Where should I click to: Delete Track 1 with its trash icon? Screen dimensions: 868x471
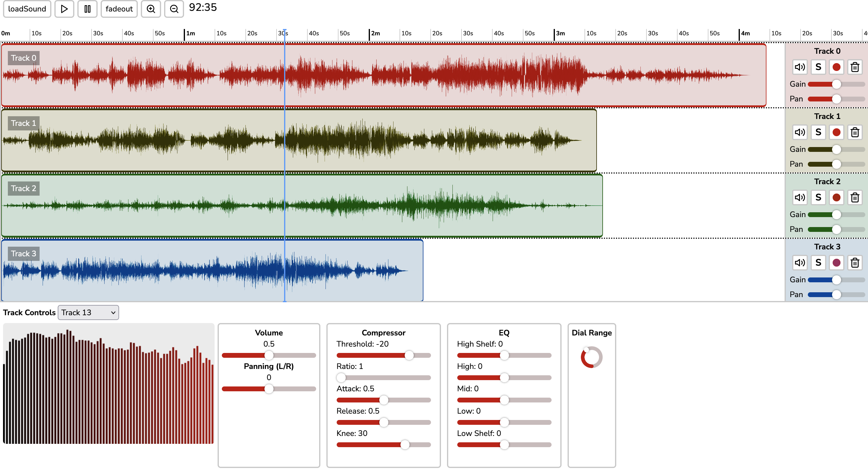855,132
